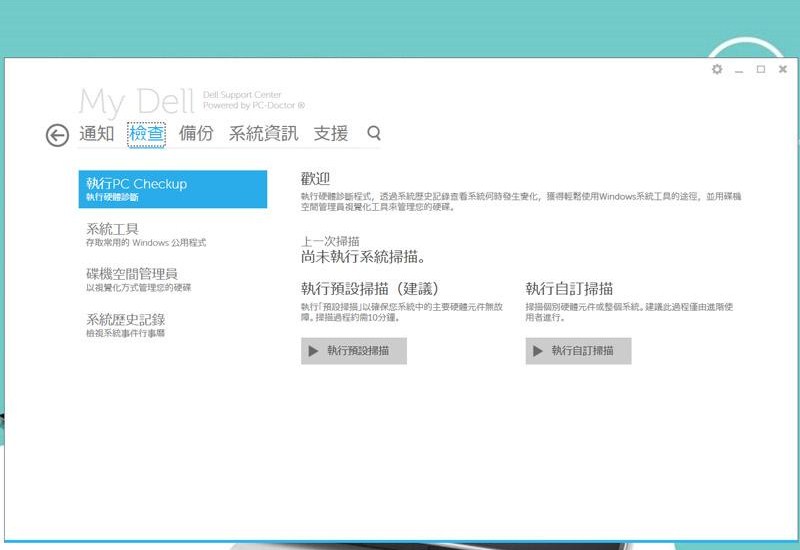
Task: Click the 執行預設掃描（建議）section heading
Action: pyautogui.click(x=370, y=288)
